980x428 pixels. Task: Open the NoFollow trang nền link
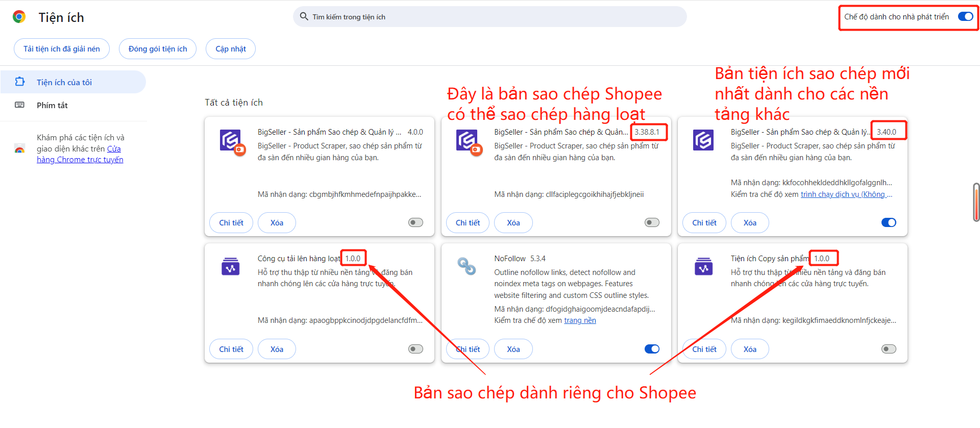tap(580, 320)
